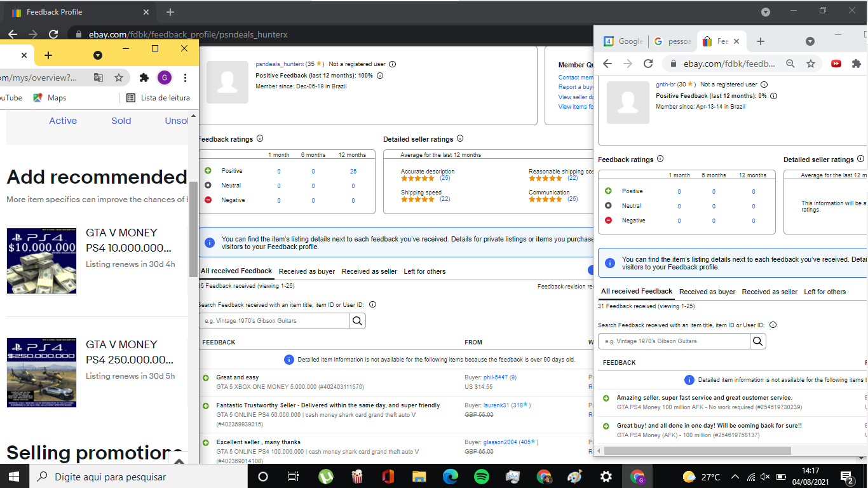
Task: Bookmark page star in yellow Chrome window
Action: [x=119, y=78]
